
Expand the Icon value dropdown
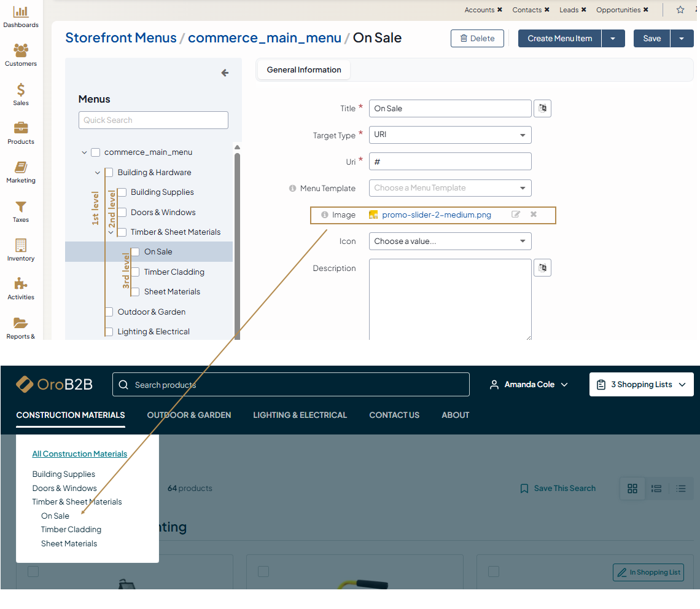tap(449, 242)
